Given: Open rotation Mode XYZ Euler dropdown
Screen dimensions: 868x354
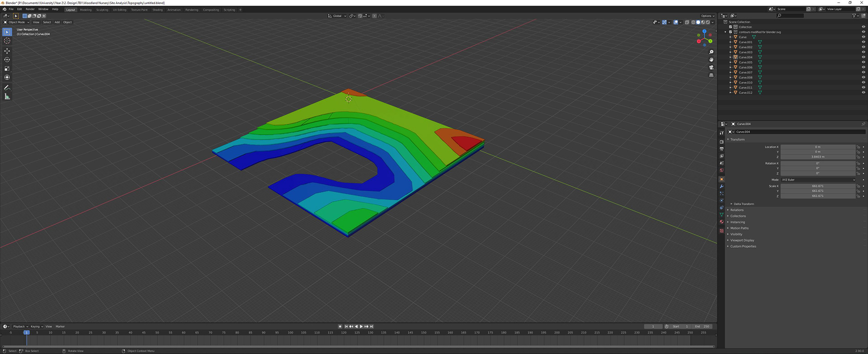Looking at the screenshot, I should coord(818,179).
